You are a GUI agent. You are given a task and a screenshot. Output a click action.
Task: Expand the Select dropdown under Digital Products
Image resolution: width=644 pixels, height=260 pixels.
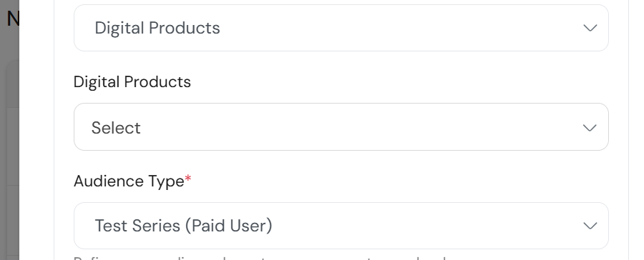pos(341,126)
